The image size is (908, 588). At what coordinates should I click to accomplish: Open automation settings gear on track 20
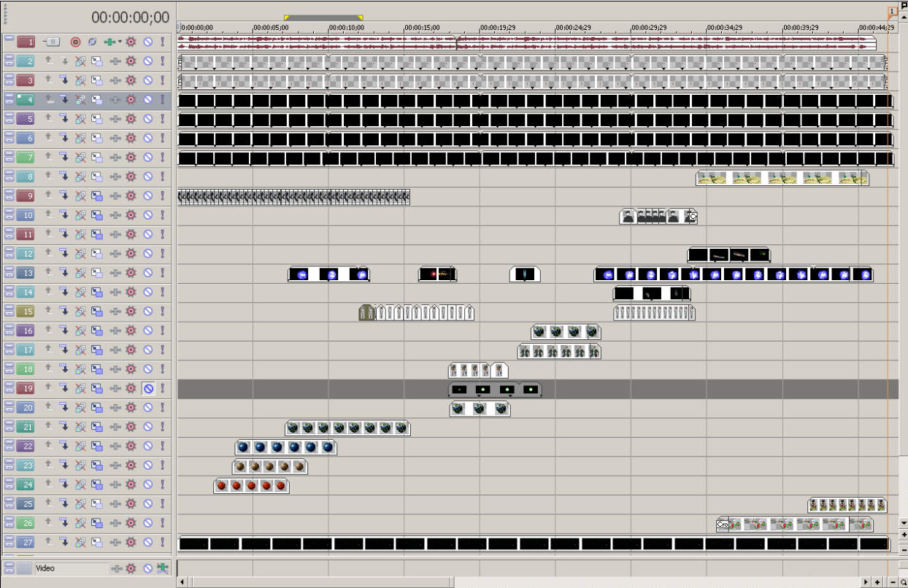pyautogui.click(x=131, y=407)
